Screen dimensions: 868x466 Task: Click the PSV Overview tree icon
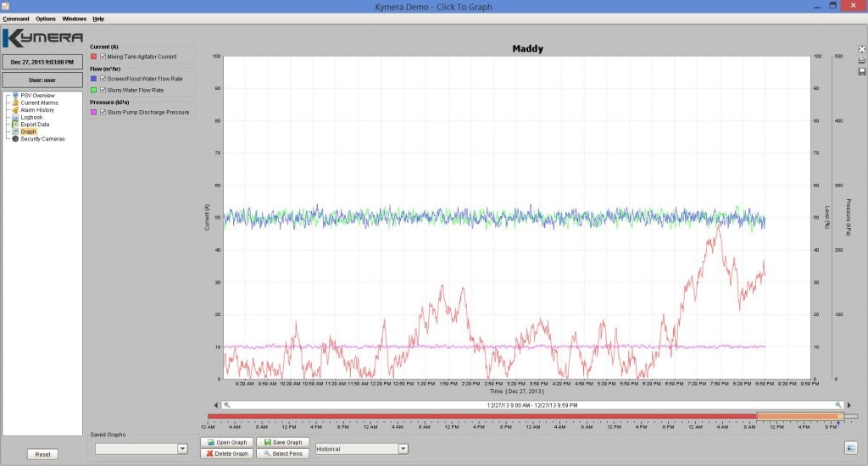(x=15, y=95)
